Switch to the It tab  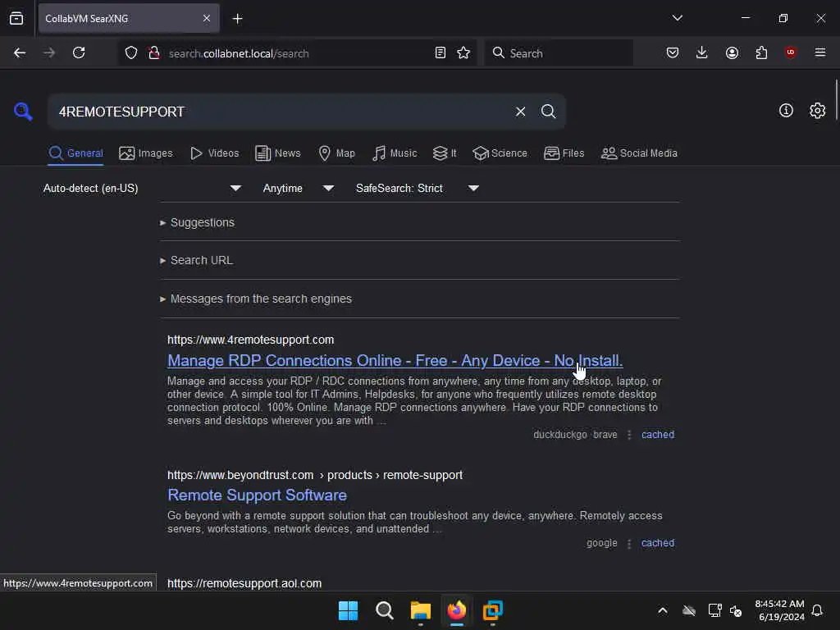(x=445, y=153)
